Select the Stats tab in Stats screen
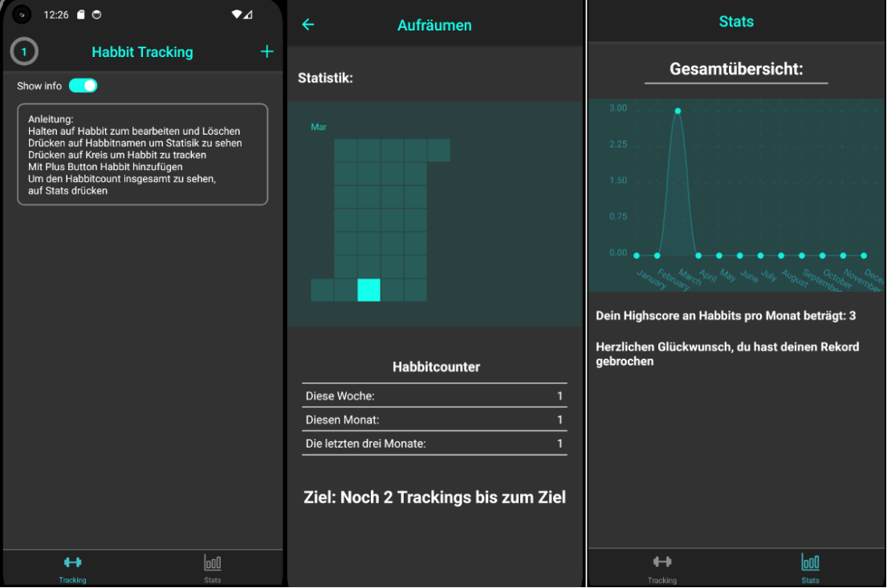 pos(810,569)
